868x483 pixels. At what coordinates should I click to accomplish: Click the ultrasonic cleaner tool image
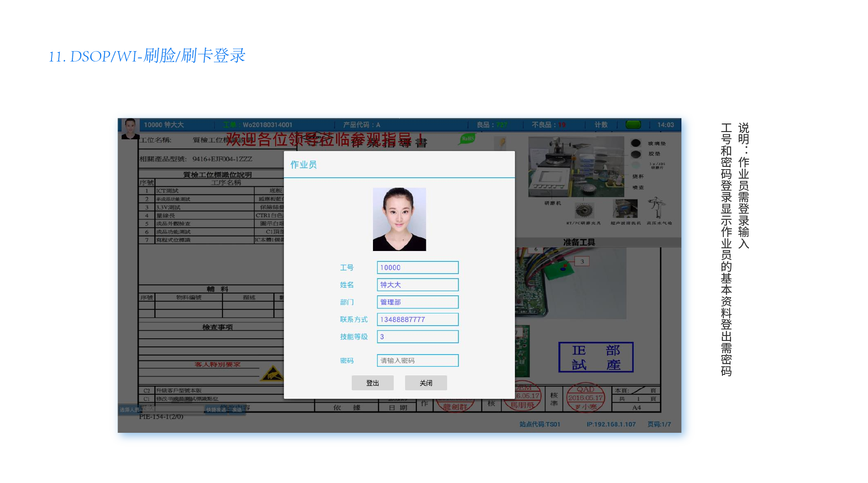[625, 209]
